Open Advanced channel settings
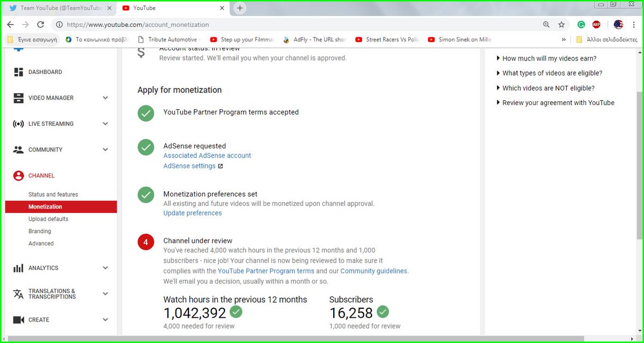 41,244
